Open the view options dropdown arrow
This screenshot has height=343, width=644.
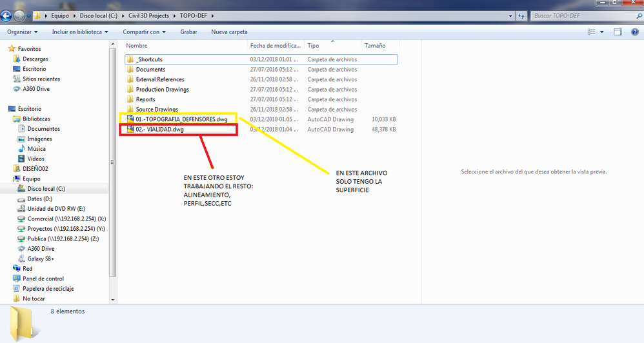pos(602,32)
